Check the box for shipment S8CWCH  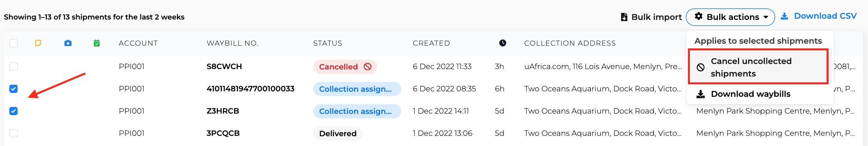(14, 66)
